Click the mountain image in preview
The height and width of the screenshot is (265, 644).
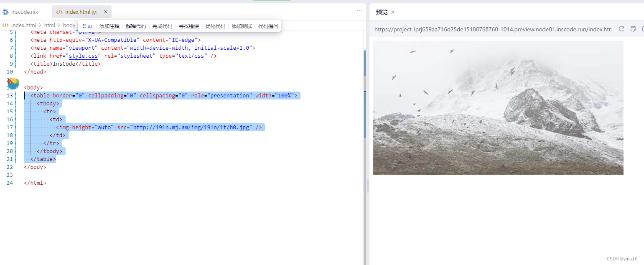pos(498,107)
